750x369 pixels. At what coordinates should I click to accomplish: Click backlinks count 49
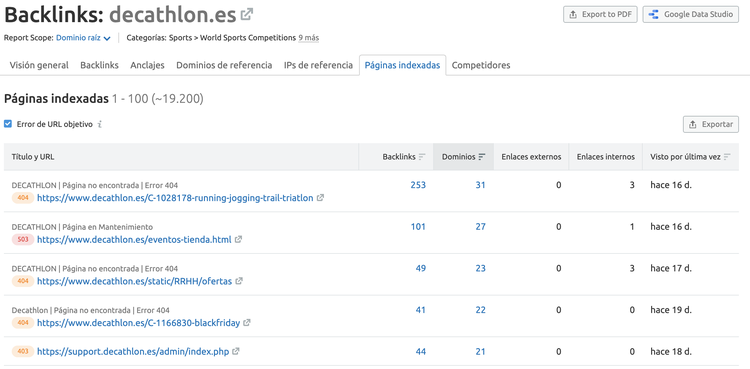[420, 268]
